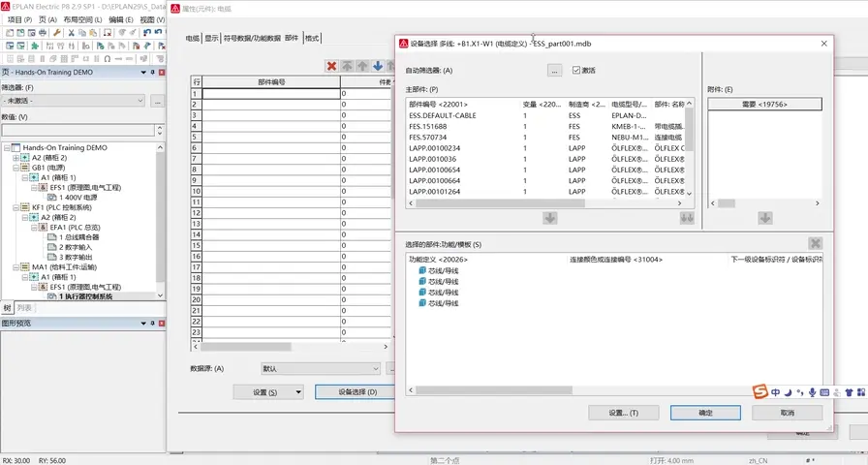
Task: Collapse the MA1 (给料工件:运输) tree node
Action: (x=16, y=267)
